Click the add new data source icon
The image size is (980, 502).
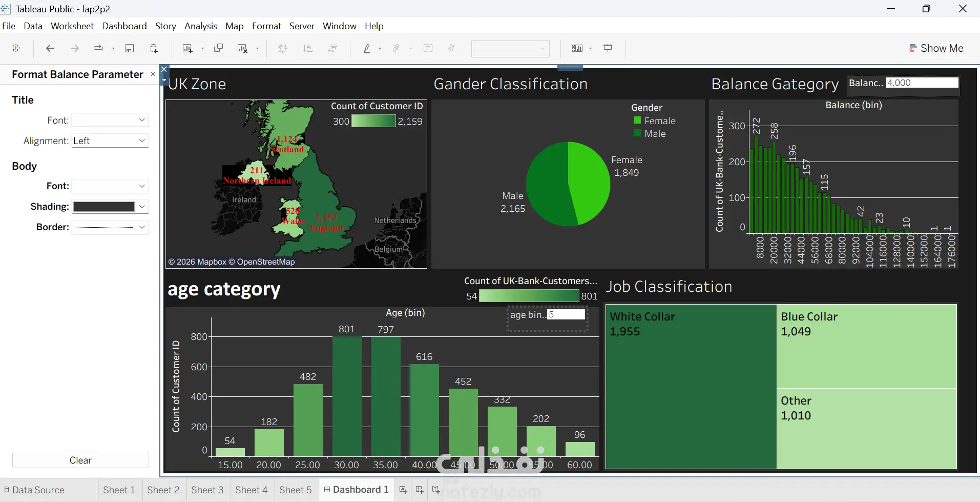(154, 48)
